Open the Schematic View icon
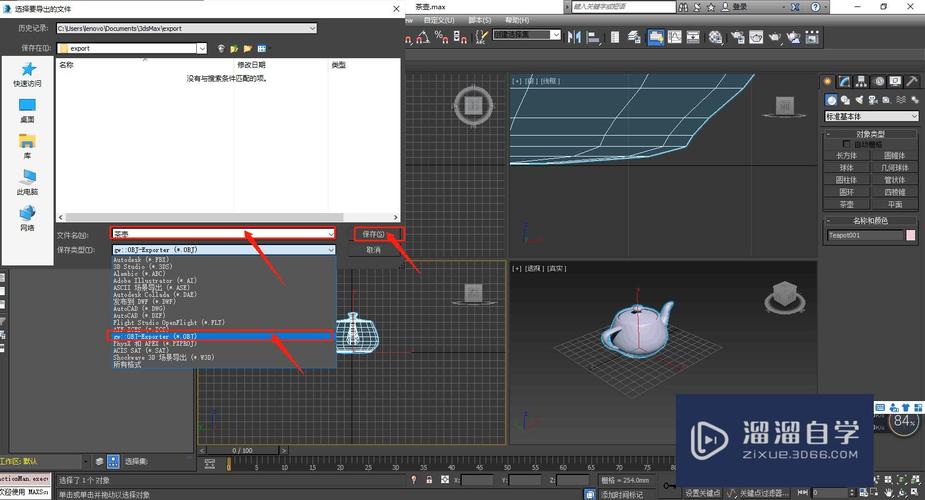925x500 pixels. click(x=693, y=37)
